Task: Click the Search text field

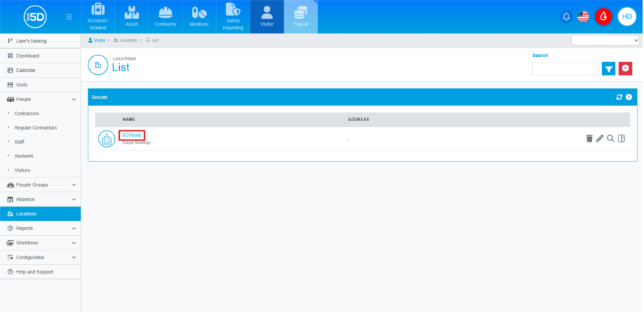Action: click(x=565, y=68)
